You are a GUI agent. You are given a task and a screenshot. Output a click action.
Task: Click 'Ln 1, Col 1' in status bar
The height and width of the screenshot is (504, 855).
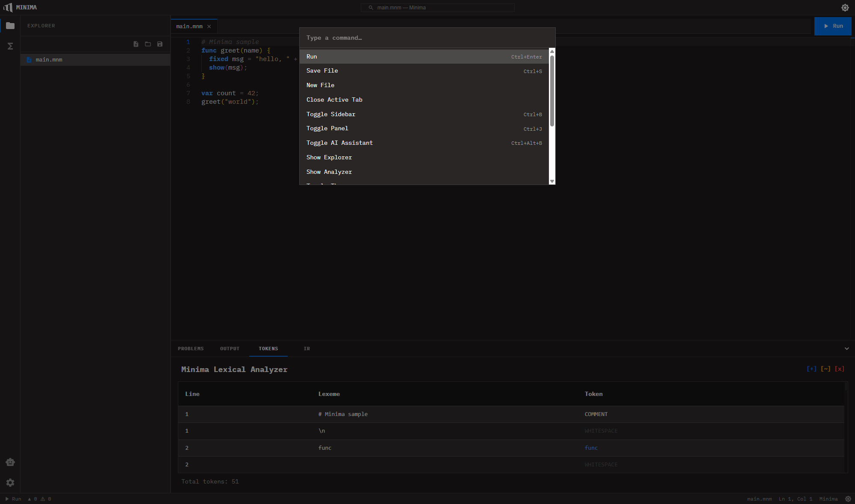(796, 499)
